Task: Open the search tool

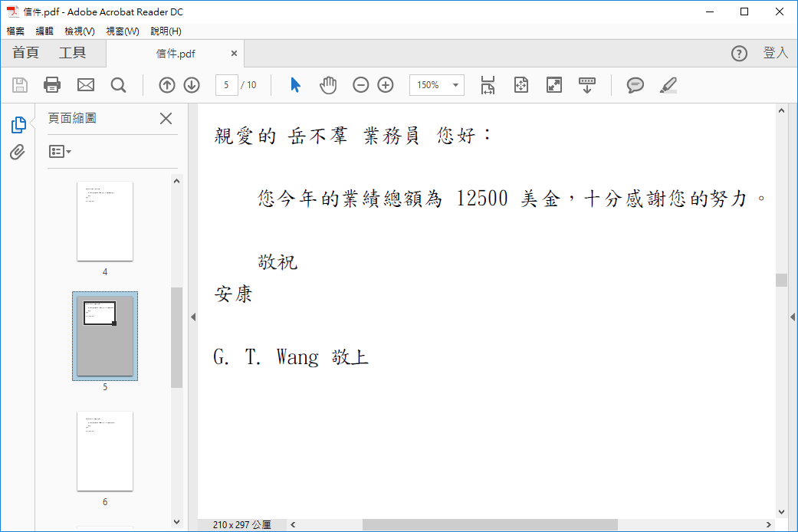Action: pyautogui.click(x=118, y=85)
